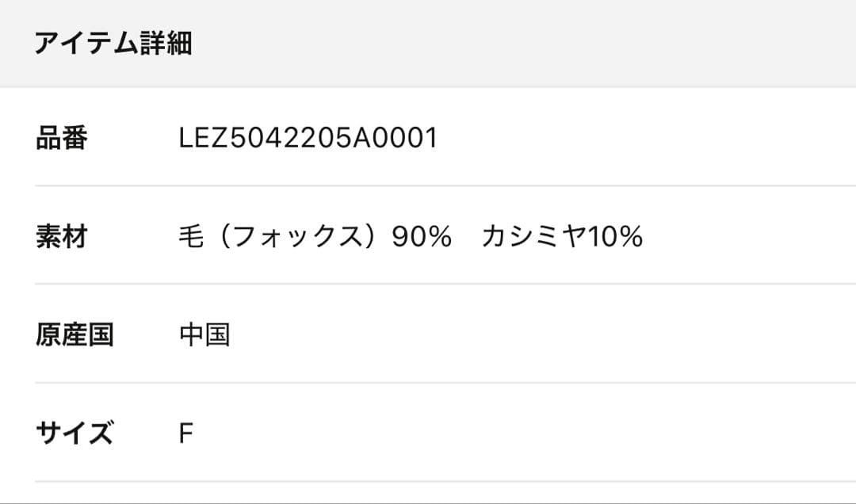Viewport: 856px width, 504px height.
Task: Click the word カシミヤ in the material
Action: (x=533, y=236)
